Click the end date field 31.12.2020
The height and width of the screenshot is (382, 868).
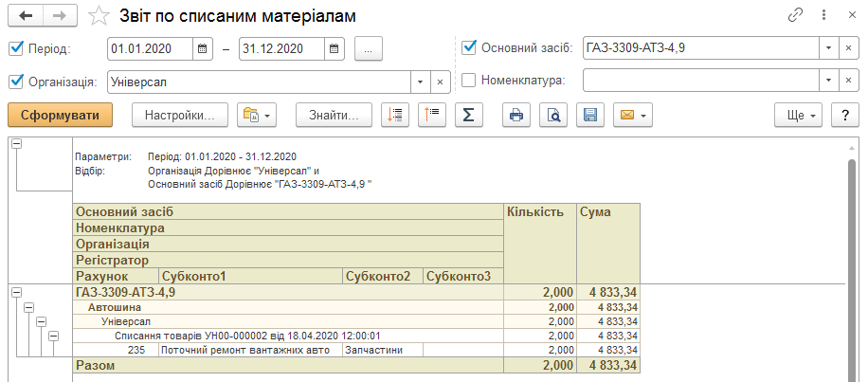click(x=281, y=48)
